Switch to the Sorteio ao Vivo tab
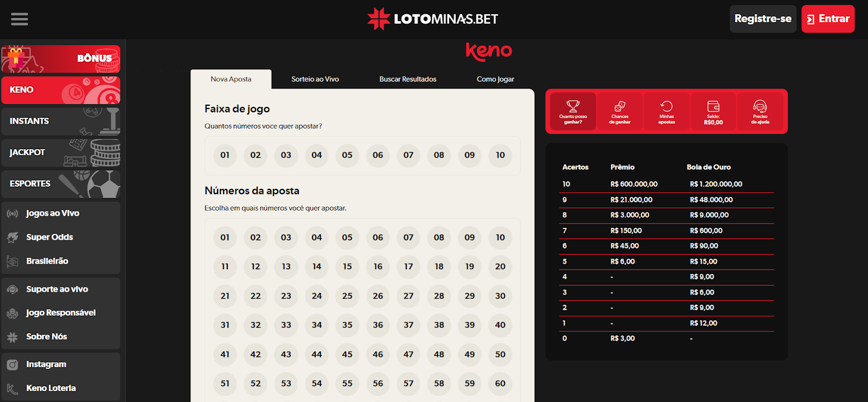Screen dimensions: 868x402 pos(315,79)
